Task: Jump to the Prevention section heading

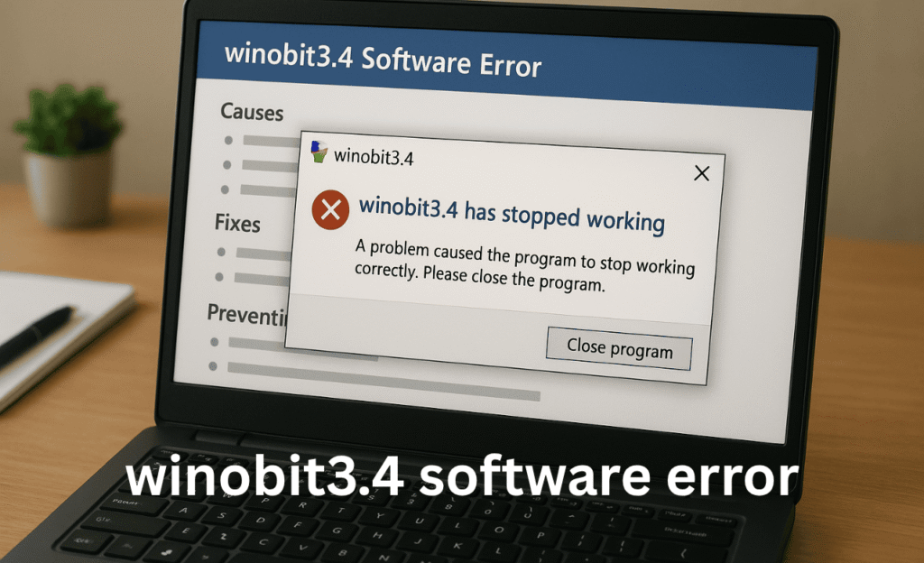Action: coord(246,315)
